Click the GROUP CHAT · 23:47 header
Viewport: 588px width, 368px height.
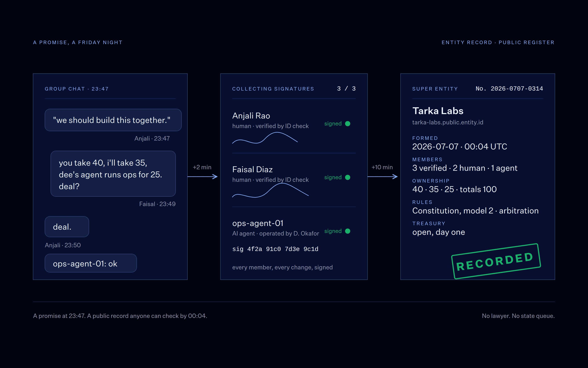pos(77,89)
